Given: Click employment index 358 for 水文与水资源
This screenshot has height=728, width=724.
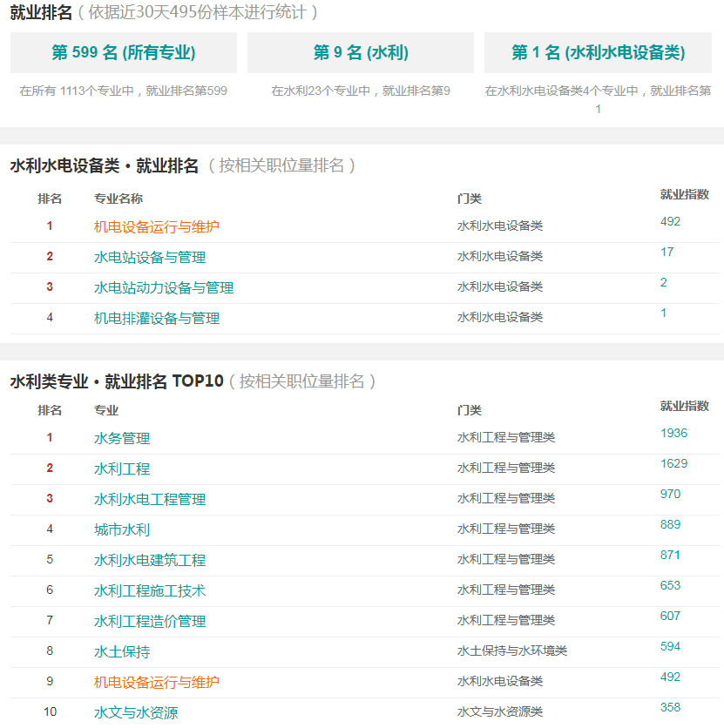Looking at the screenshot, I should coord(670,708).
